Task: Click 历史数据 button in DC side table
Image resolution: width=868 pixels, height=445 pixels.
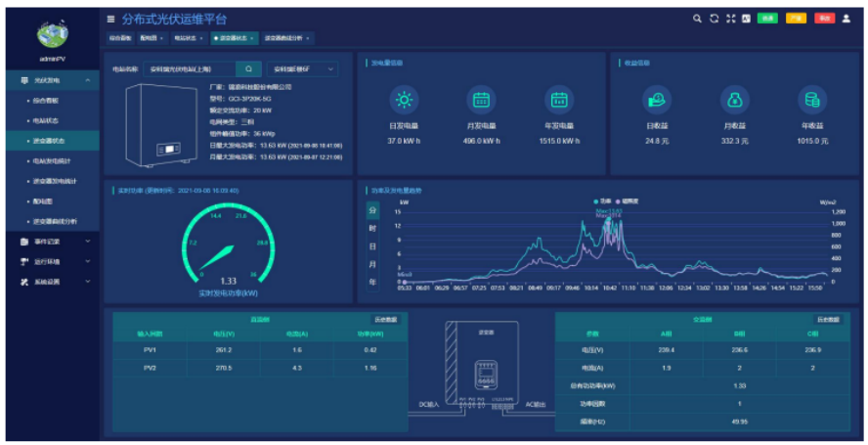Action: point(386,319)
